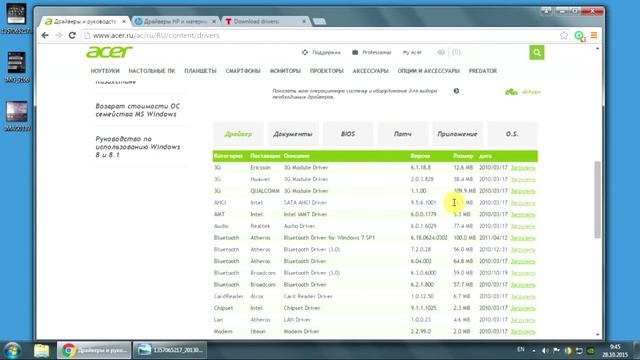Switch to the Приложение tab
This screenshot has width=640, height=360.
pos(457,134)
